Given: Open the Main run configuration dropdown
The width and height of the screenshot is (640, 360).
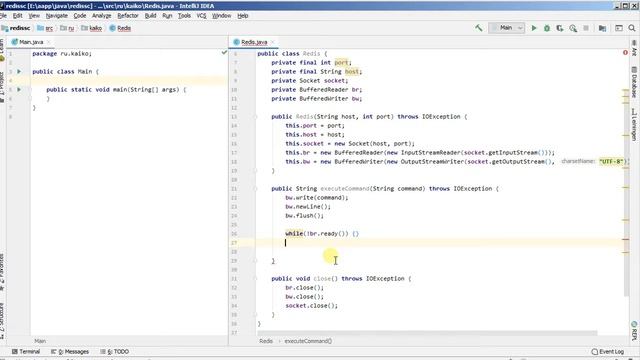Looking at the screenshot, I should [x=507, y=28].
